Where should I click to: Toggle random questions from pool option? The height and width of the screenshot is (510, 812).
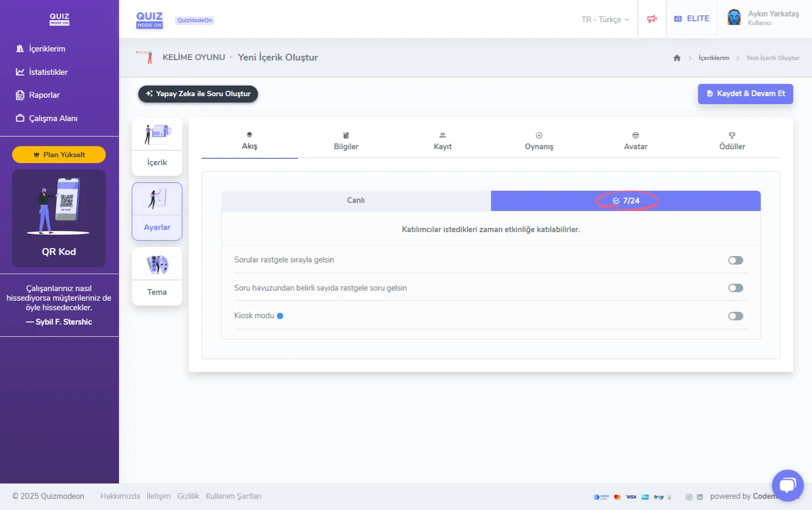click(x=735, y=288)
